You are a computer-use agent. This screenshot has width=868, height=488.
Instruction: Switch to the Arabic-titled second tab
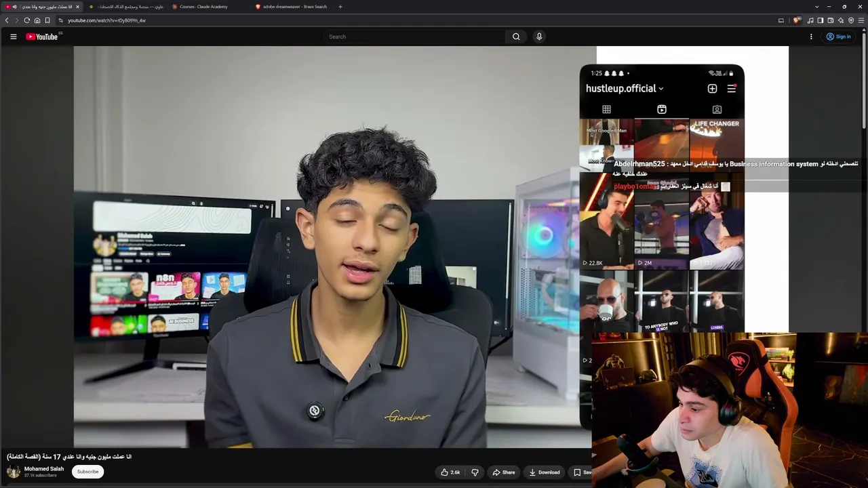126,7
